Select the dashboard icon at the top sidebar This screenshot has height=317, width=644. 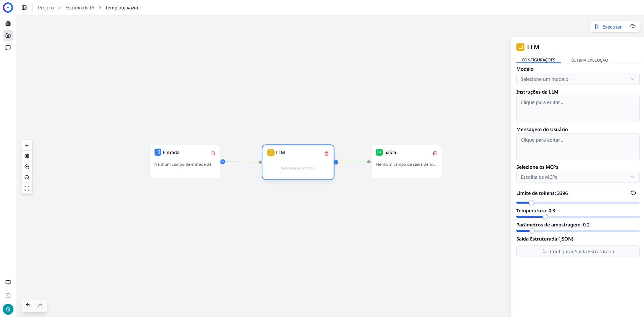8,23
